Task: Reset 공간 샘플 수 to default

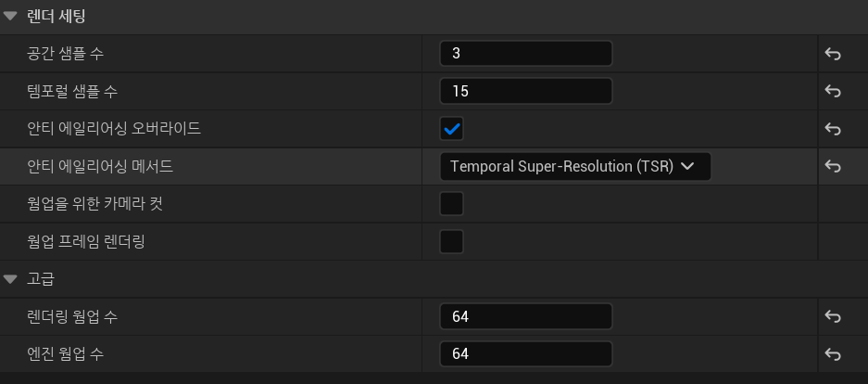Action: pyautogui.click(x=832, y=54)
